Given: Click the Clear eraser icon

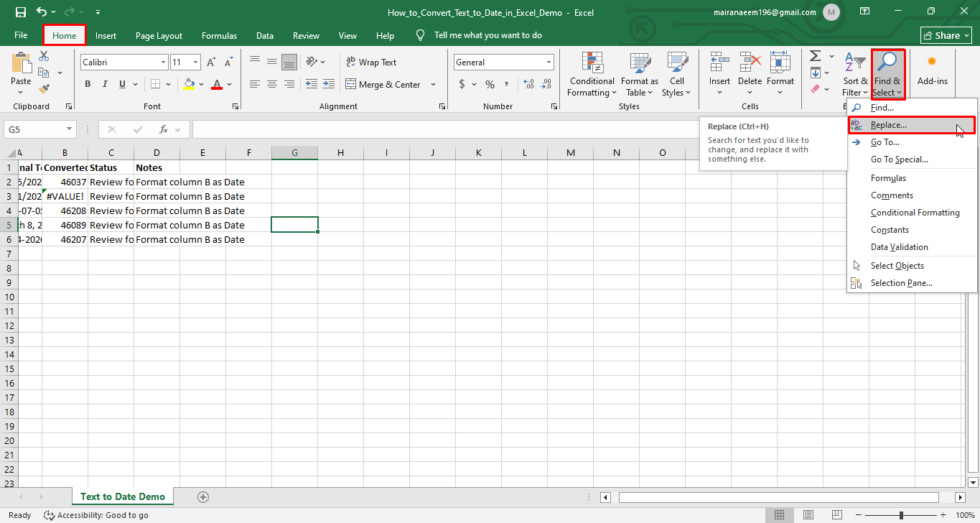Looking at the screenshot, I should pos(815,89).
